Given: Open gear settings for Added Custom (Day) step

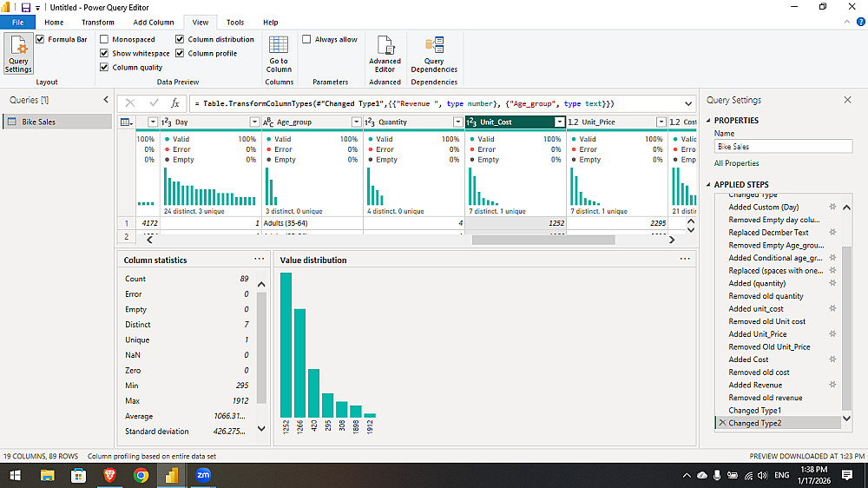Looking at the screenshot, I should (832, 207).
